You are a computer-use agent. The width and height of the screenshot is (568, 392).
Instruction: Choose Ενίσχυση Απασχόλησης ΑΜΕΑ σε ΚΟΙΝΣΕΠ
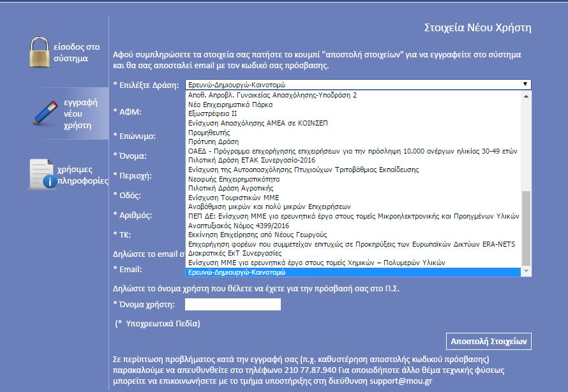353,123
